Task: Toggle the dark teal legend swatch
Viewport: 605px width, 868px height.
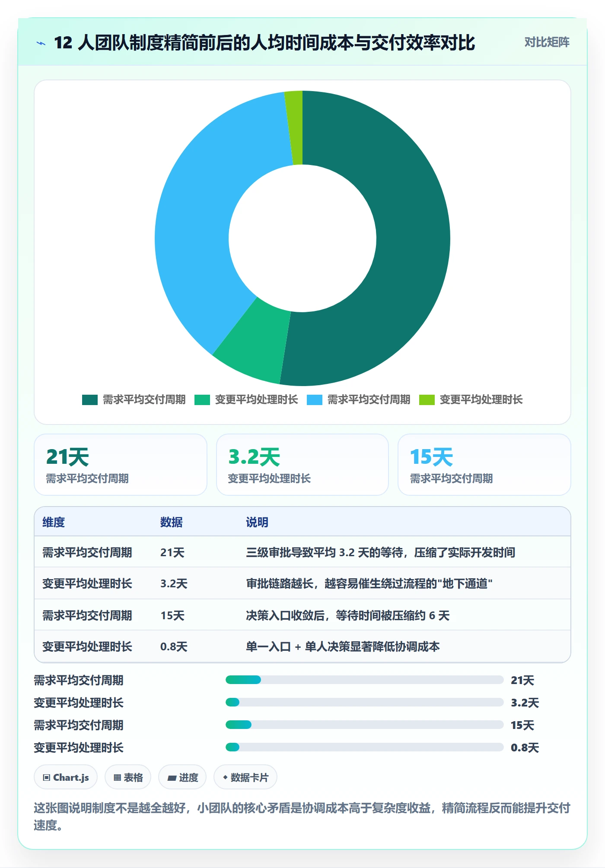Action: pyautogui.click(x=90, y=400)
